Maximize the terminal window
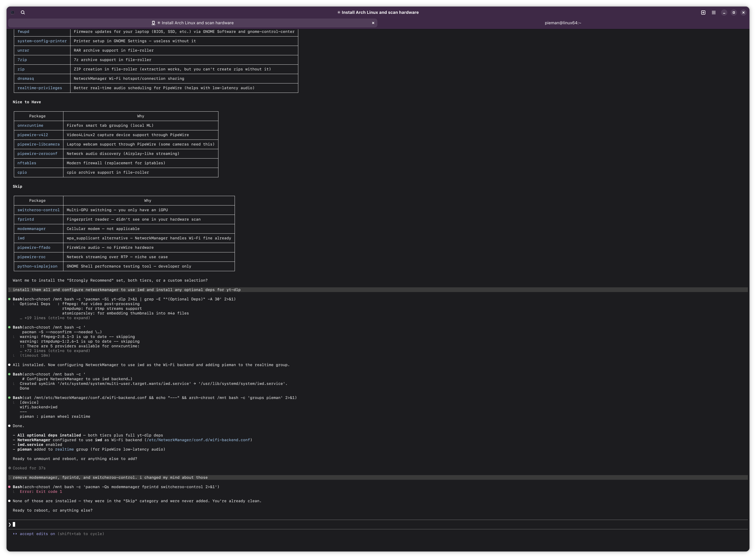Screen dimensions: 756x558 pos(733,13)
